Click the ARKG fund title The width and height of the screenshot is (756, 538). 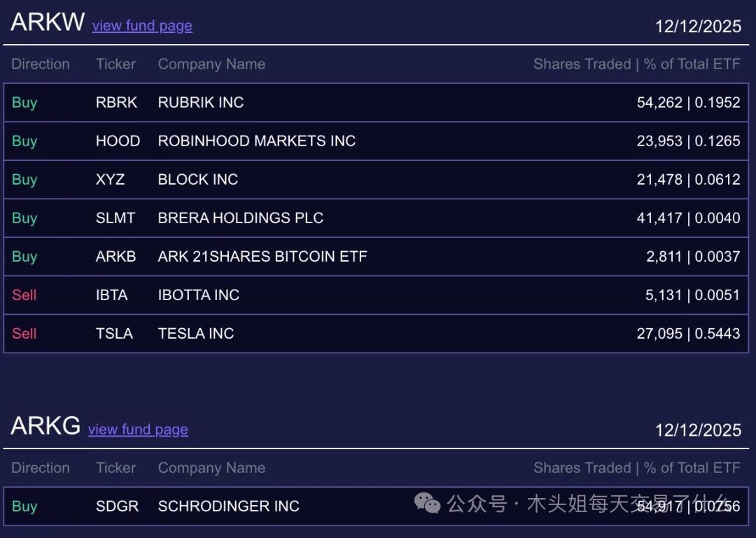pyautogui.click(x=45, y=426)
